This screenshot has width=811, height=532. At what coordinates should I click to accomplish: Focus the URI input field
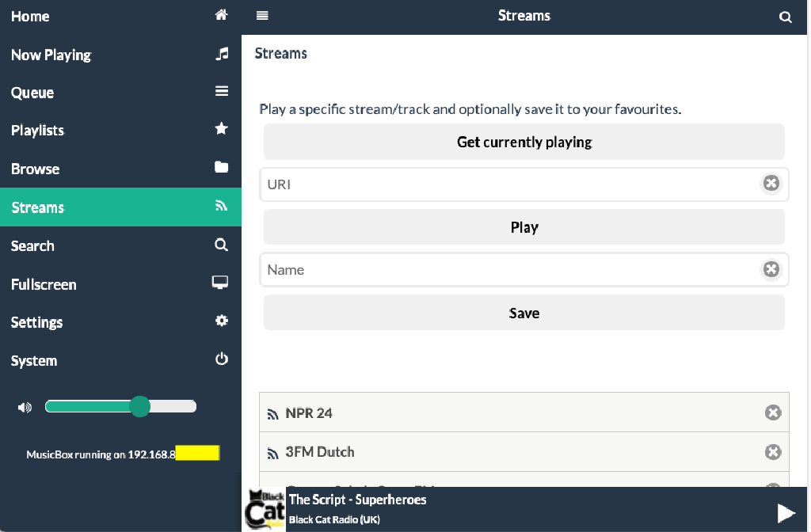pos(509,184)
